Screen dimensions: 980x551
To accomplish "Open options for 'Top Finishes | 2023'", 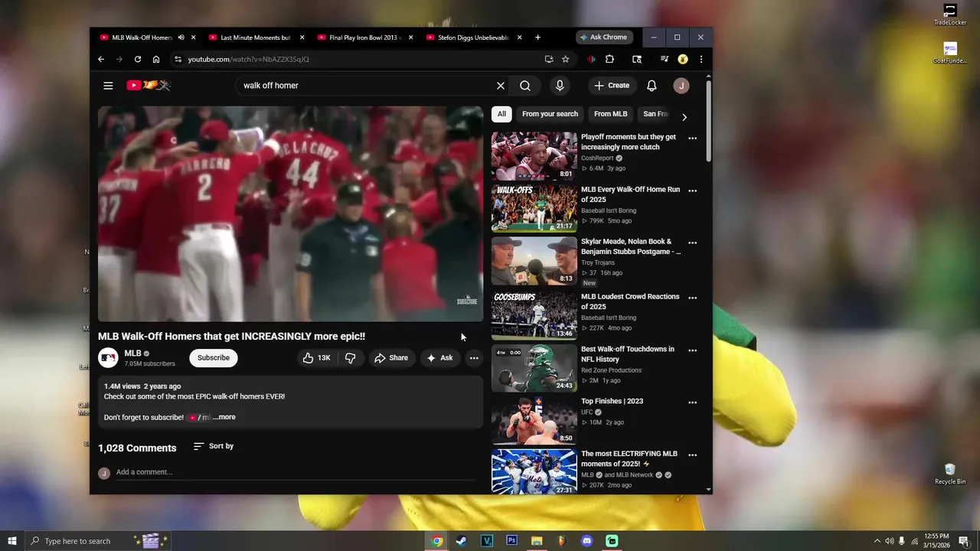I will click(692, 403).
